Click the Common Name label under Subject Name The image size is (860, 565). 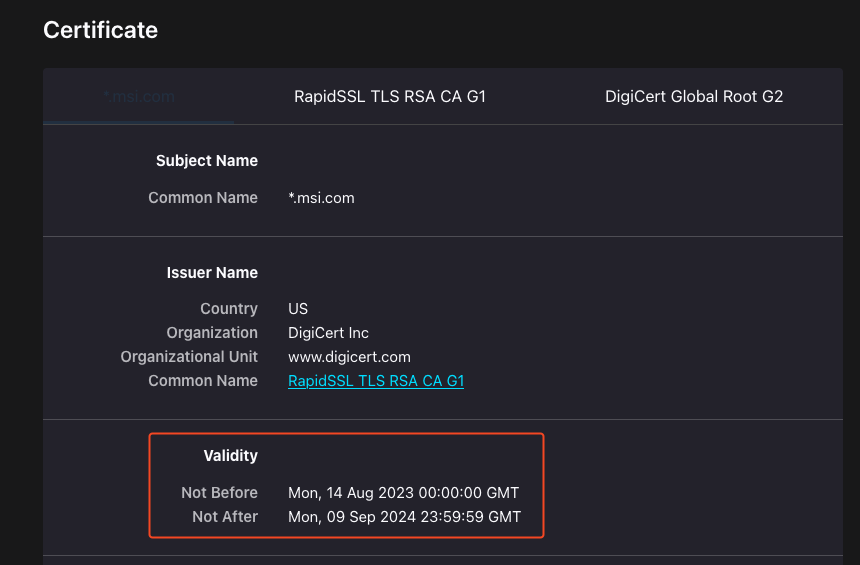203,198
